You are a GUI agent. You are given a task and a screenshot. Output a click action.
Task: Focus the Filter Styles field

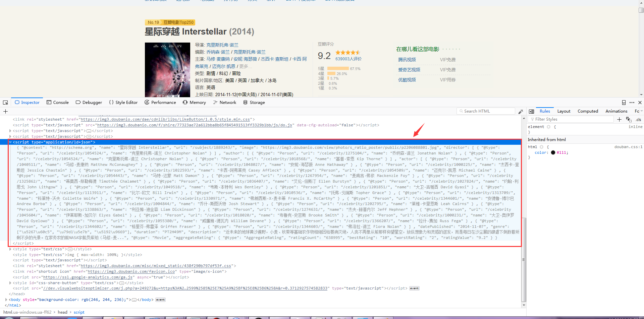coord(571,119)
